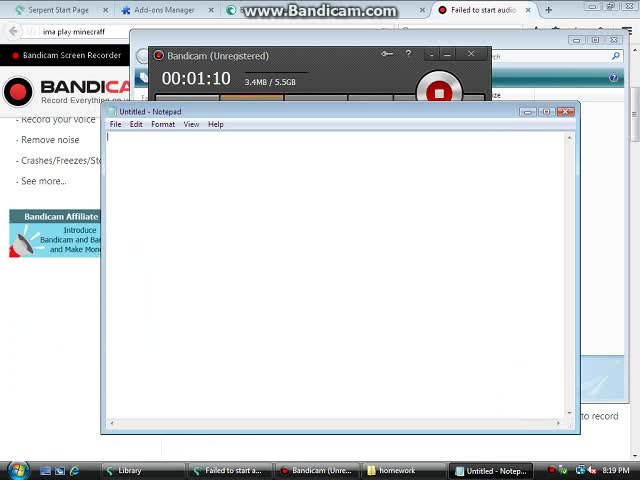
Task: Click the Bandicam red circle logo on webpage
Action: coord(18,92)
